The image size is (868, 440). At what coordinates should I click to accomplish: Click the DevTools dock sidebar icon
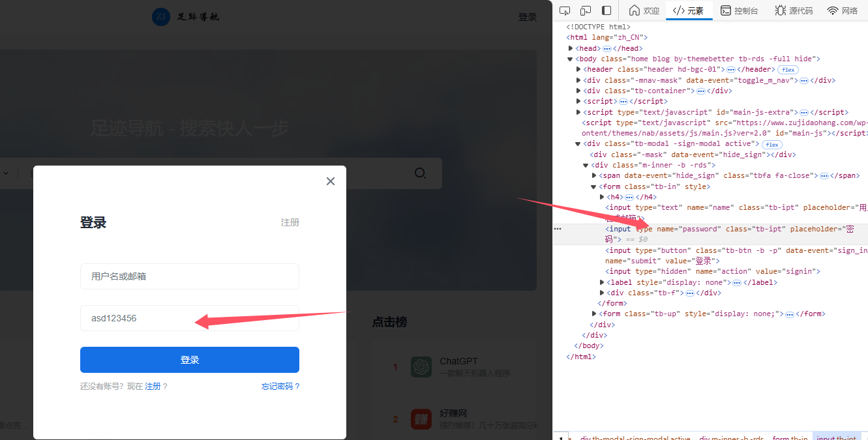(x=606, y=10)
